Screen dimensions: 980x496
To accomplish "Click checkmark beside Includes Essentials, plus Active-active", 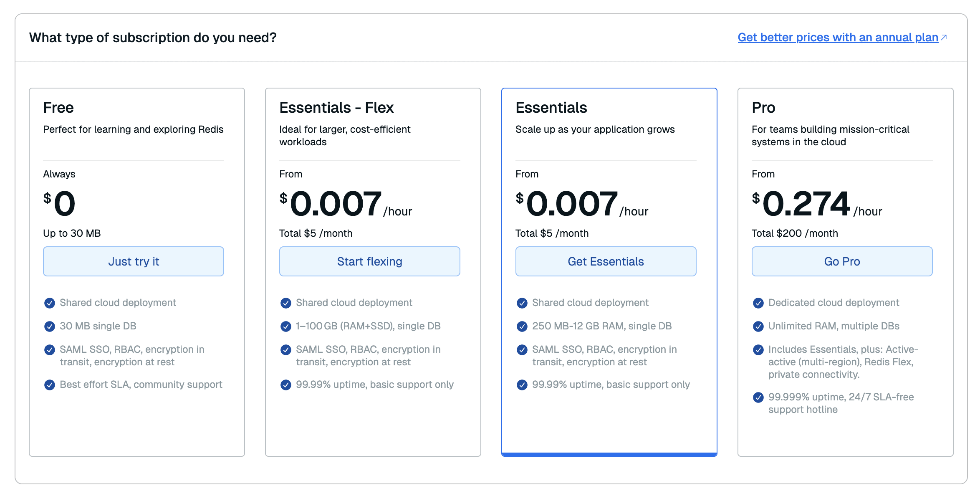I will pyautogui.click(x=758, y=350).
